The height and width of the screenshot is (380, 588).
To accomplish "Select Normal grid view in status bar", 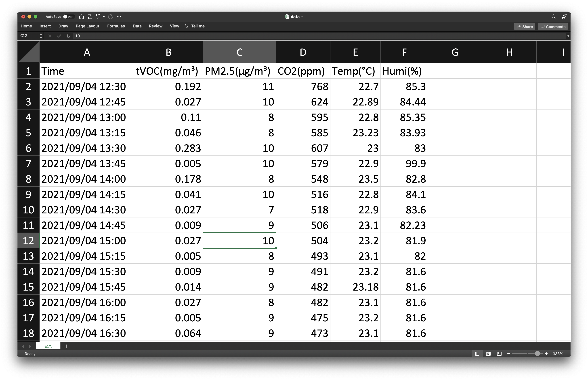I will pyautogui.click(x=477, y=354).
